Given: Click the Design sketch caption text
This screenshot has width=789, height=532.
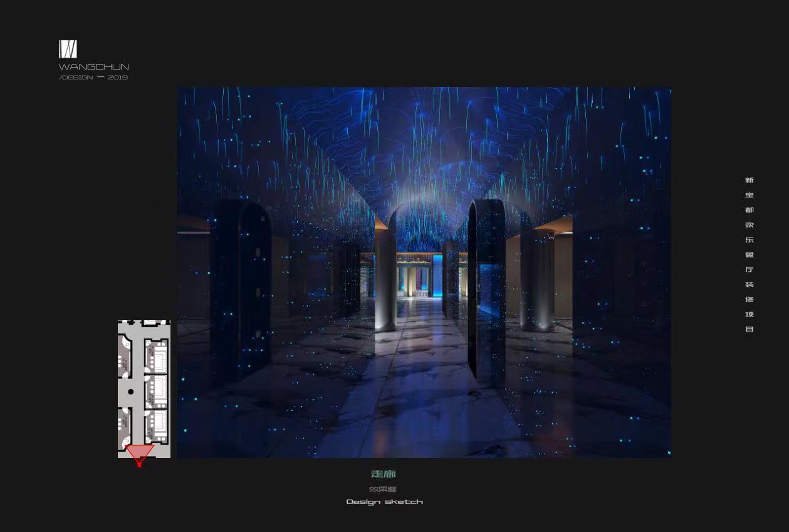Looking at the screenshot, I should click(384, 502).
